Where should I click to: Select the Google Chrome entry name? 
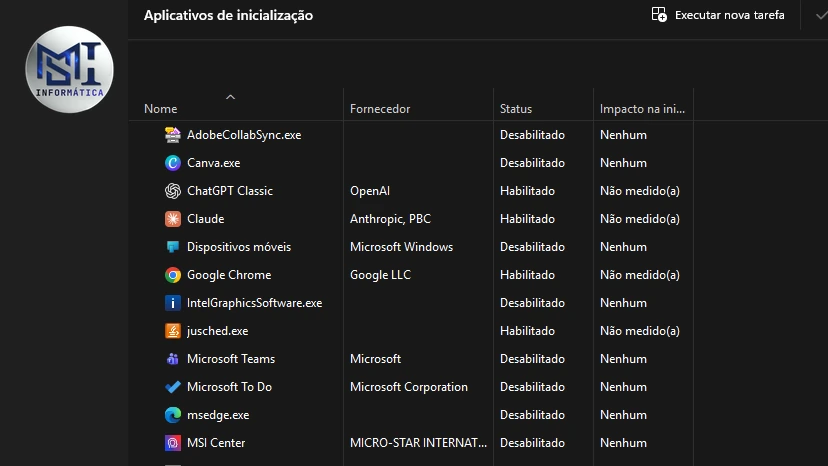point(229,275)
